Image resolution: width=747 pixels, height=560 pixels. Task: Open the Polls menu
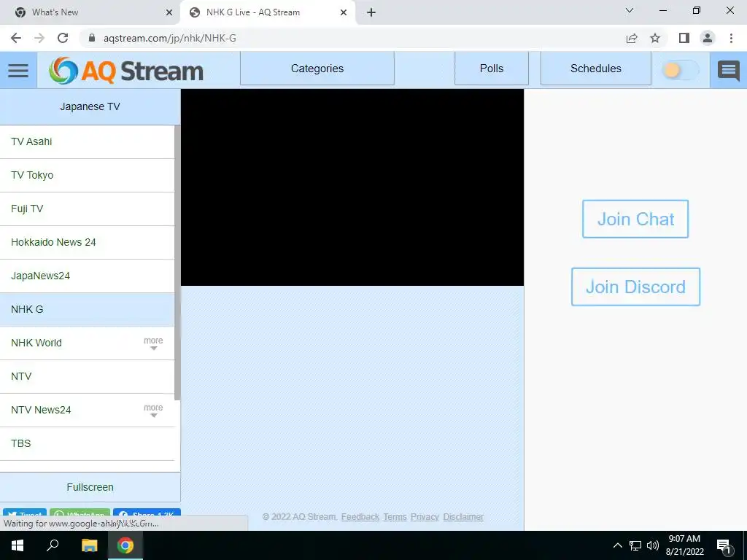(492, 69)
